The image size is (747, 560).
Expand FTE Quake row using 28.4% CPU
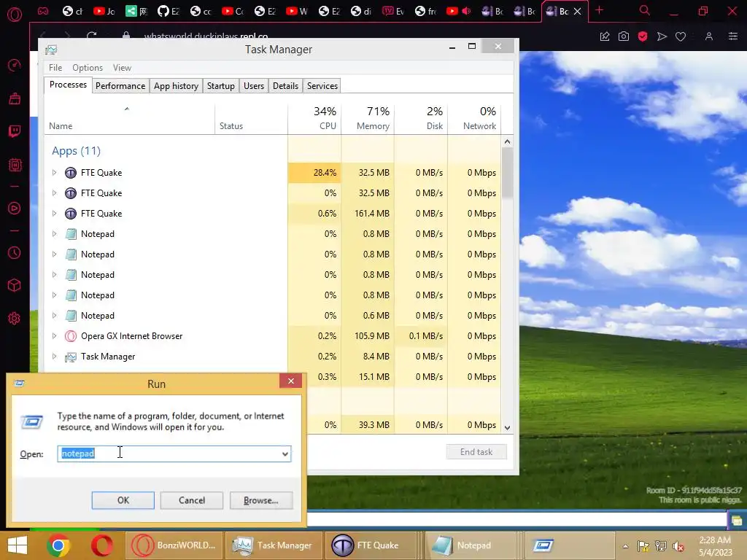54,172
